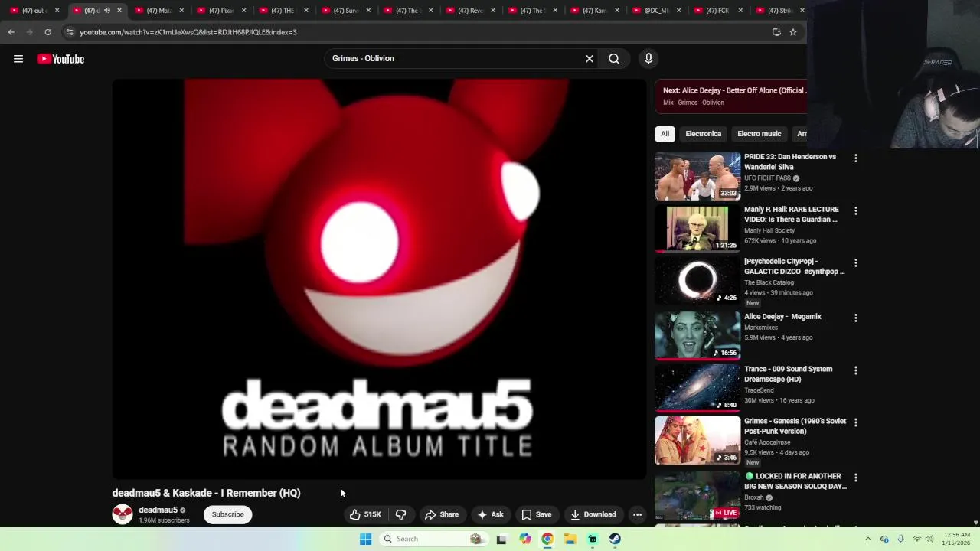This screenshot has height=551, width=980.
Task: Open Steam from the taskbar
Action: pyautogui.click(x=615, y=539)
